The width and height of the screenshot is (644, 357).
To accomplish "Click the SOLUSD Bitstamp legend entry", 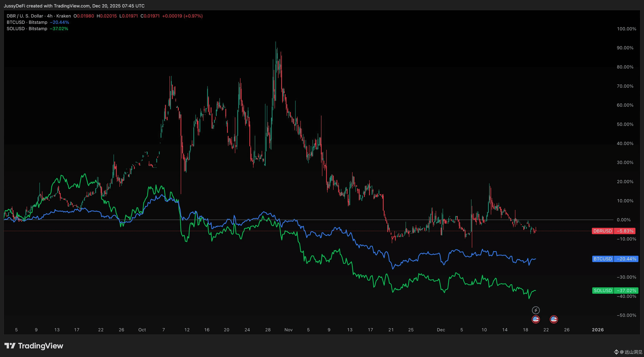I will [x=27, y=28].
